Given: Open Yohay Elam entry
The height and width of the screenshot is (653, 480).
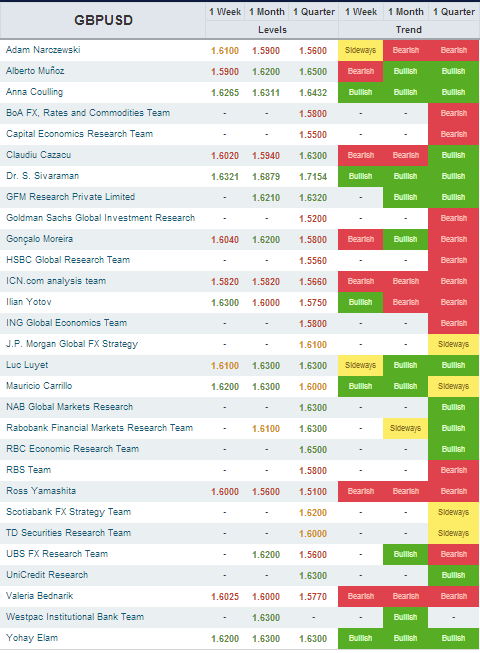Looking at the screenshot, I should pos(32,638).
